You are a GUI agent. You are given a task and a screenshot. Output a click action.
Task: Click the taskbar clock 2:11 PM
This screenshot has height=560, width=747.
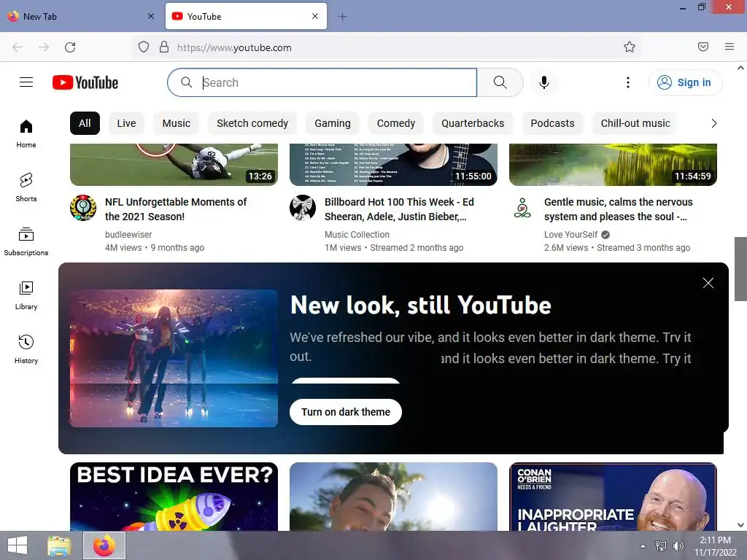click(715, 546)
